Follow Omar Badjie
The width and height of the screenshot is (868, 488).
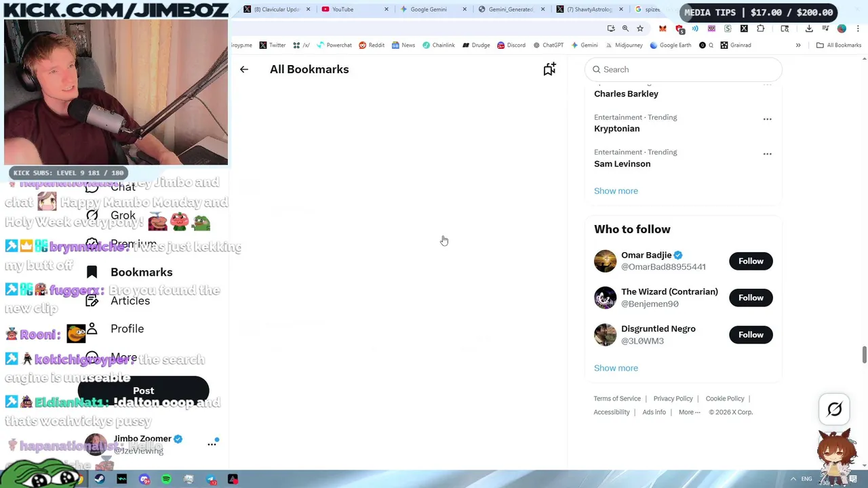coord(751,261)
